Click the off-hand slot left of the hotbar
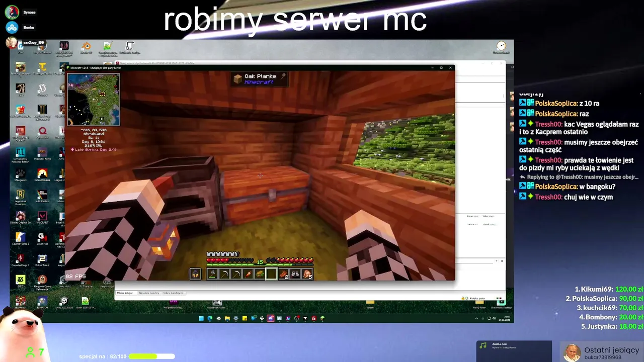This screenshot has height=362, width=644. pyautogui.click(x=195, y=274)
